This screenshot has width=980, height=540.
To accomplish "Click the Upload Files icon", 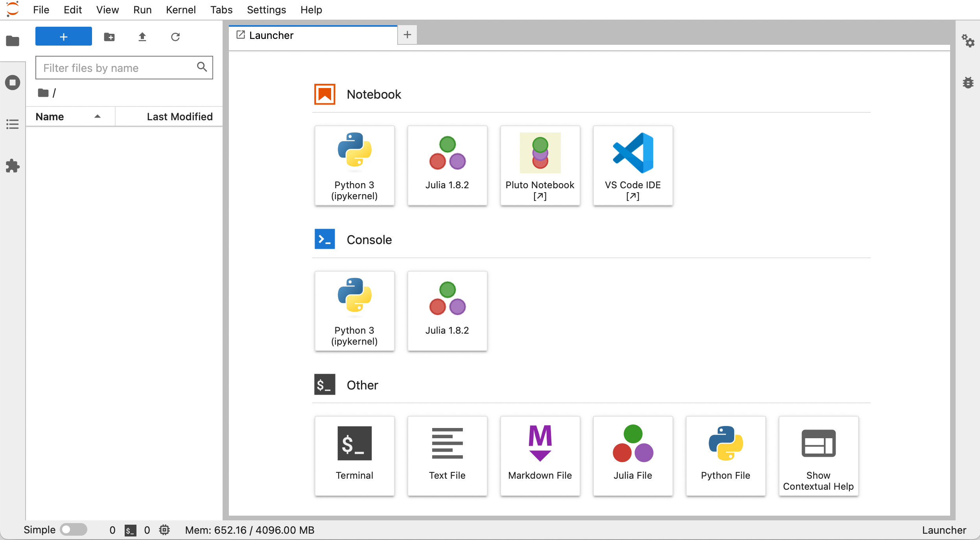I will [142, 37].
